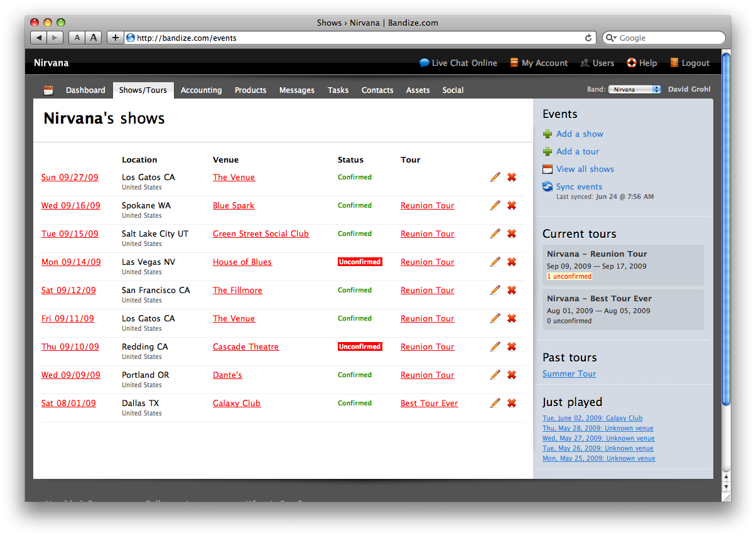Click the Nirvana – Reunion Tour card

[623, 264]
